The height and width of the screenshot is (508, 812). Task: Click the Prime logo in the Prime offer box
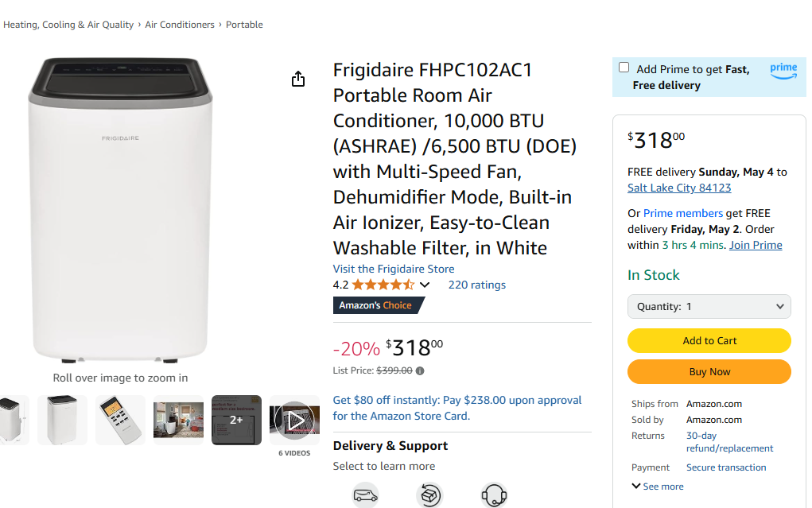click(x=783, y=71)
